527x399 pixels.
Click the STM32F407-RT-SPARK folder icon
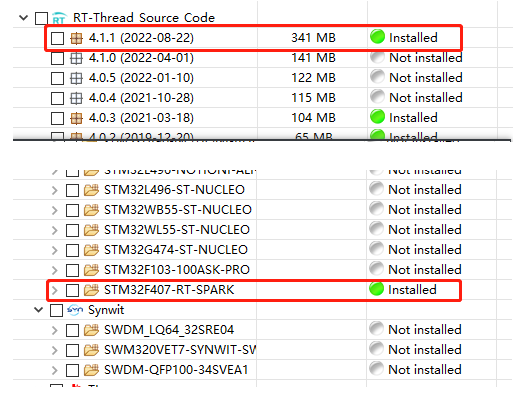[x=91, y=290]
